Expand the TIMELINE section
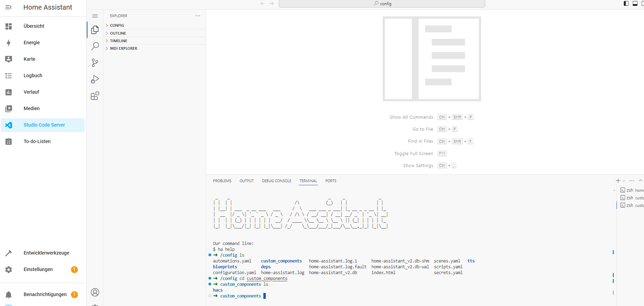Image resolution: width=644 pixels, height=306 pixels. (155, 41)
